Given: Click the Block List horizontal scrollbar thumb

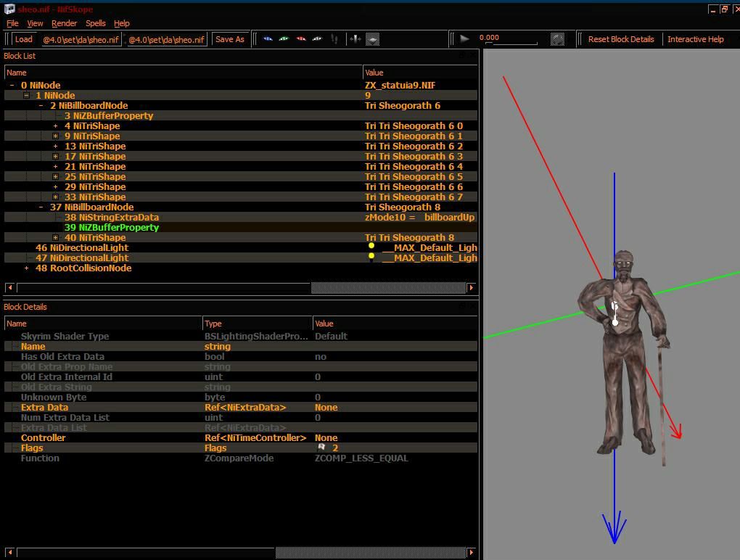Looking at the screenshot, I should pos(388,287).
